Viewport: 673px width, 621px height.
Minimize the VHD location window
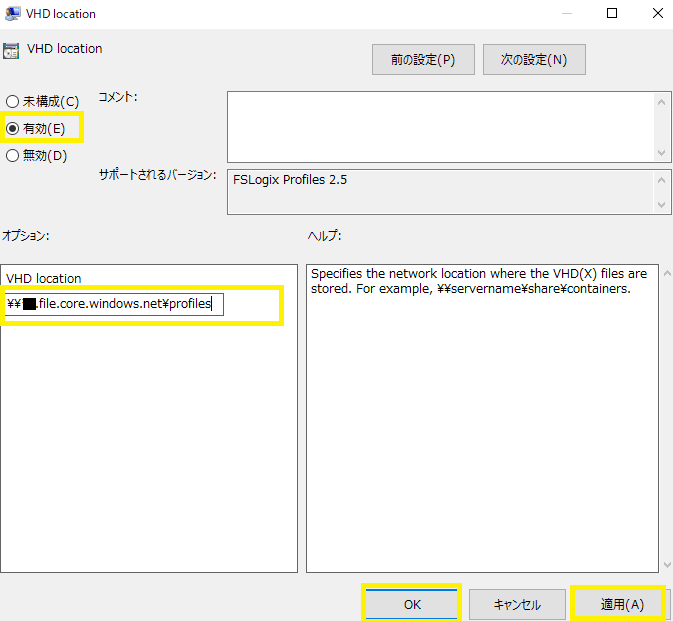point(567,13)
